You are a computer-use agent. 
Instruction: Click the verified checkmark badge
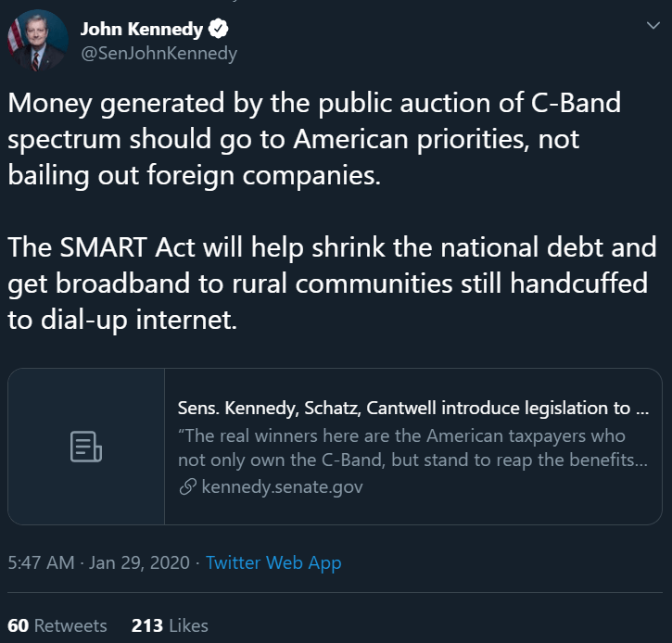220,30
